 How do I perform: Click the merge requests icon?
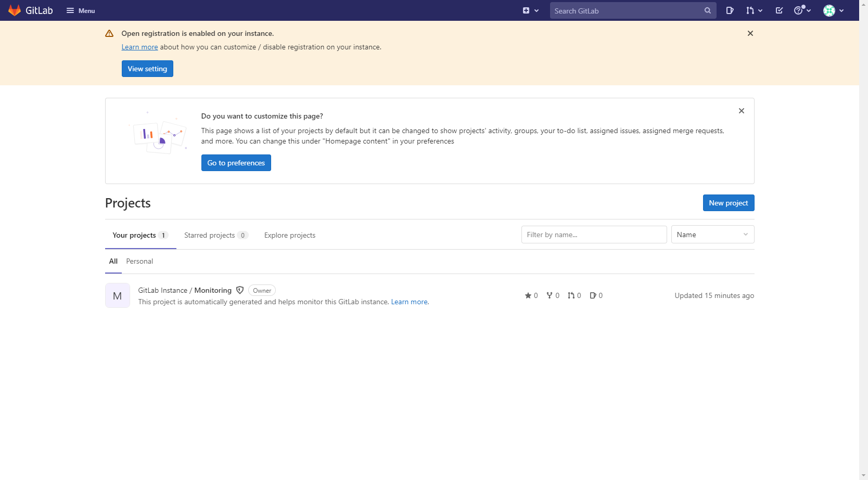pos(751,10)
